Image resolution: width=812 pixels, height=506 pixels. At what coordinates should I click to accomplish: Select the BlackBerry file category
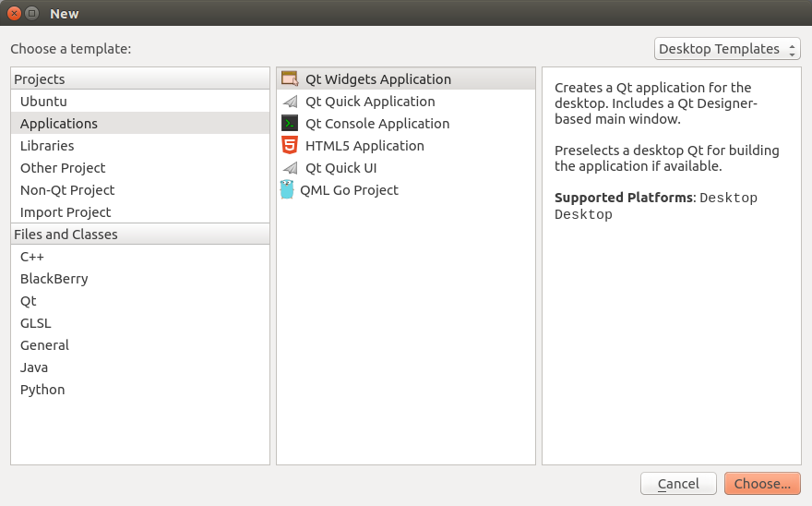click(x=54, y=279)
